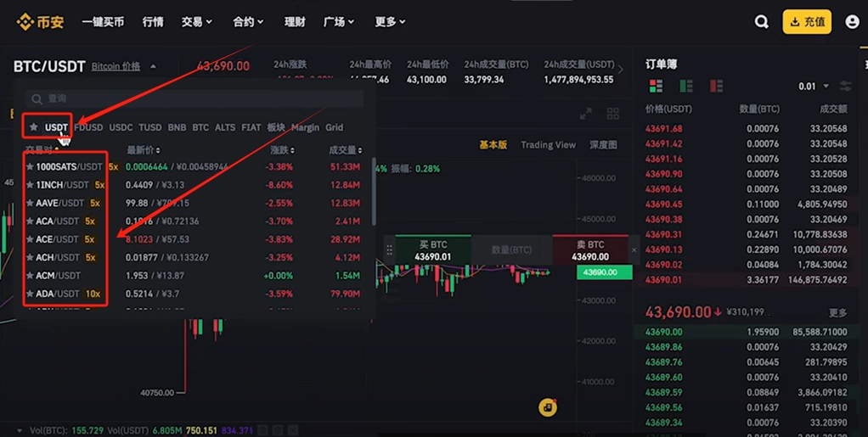Click the 数量(BTC) field in widget

(511, 250)
